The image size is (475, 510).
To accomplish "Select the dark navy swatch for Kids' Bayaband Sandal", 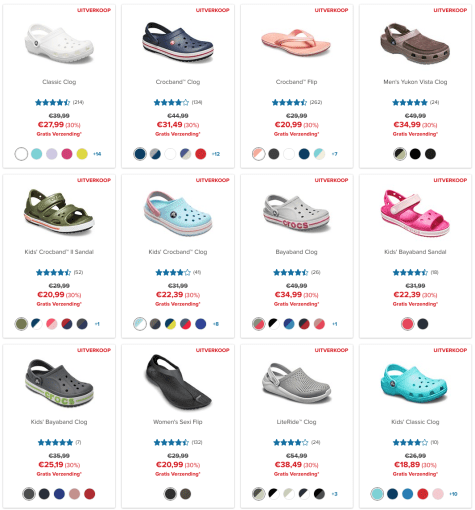I will click(x=423, y=324).
